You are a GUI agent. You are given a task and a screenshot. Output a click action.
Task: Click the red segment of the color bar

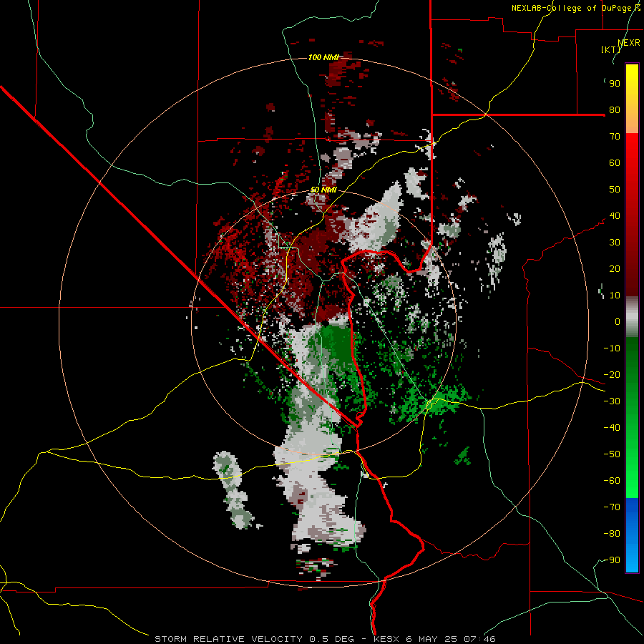coord(632,215)
